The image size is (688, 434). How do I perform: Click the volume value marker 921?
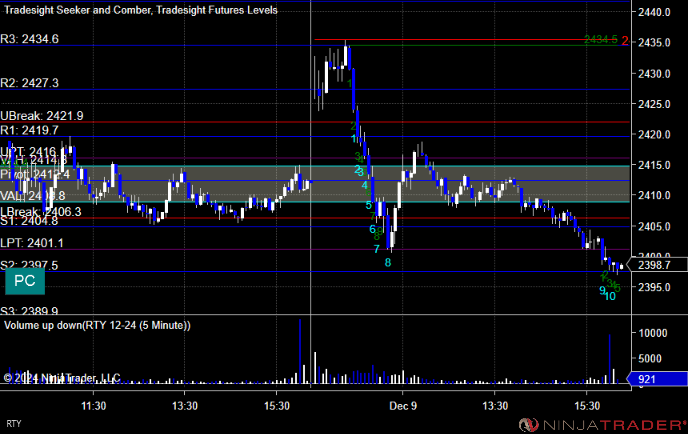click(x=657, y=379)
